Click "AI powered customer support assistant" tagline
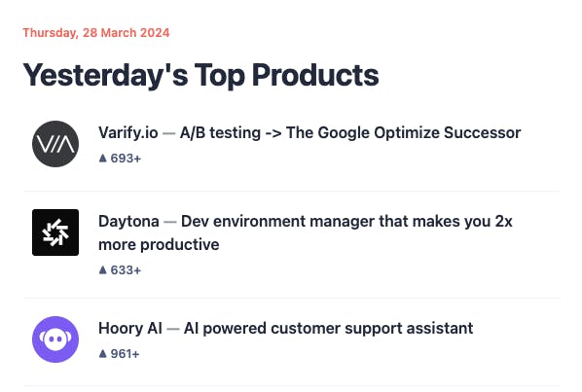Image resolution: width=582 pixels, height=392 pixels. coord(329,329)
